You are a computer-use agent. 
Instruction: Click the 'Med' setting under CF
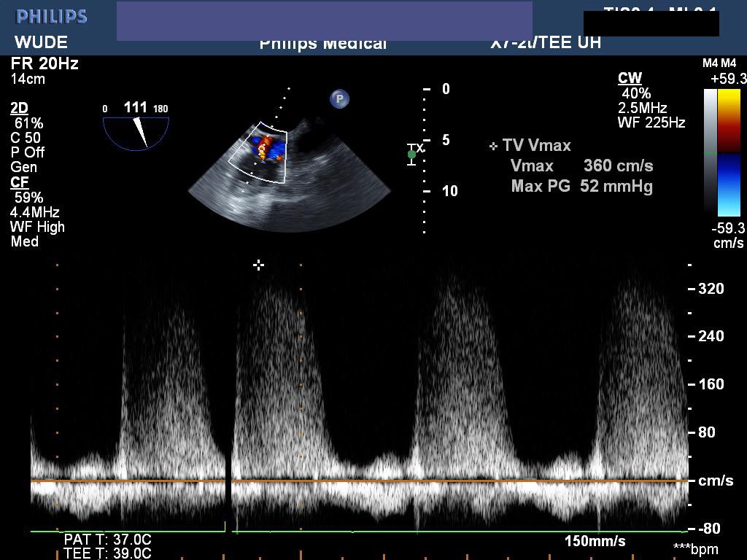(x=24, y=241)
